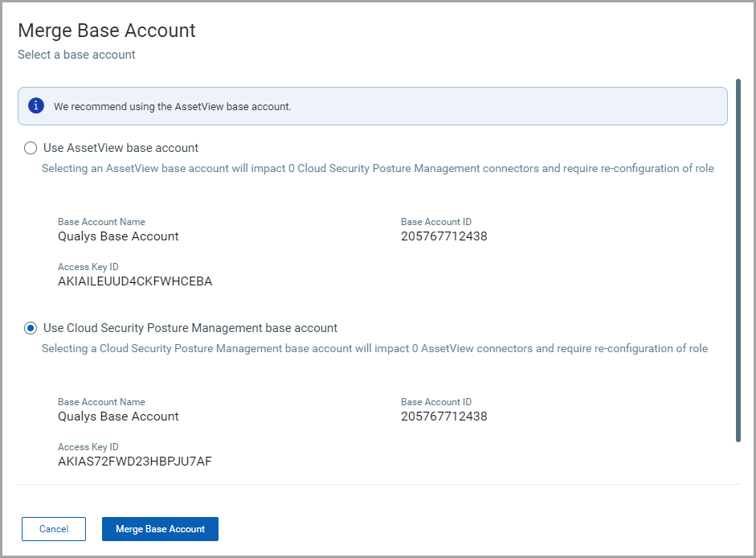This screenshot has height=558, width=756.
Task: Click the Select a base account subtitle
Action: click(76, 55)
